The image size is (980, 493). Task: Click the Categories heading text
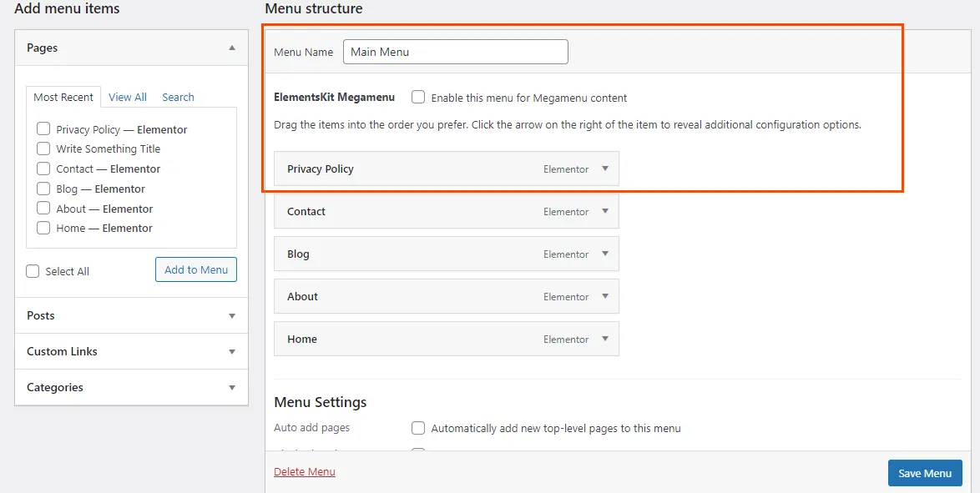tap(55, 387)
